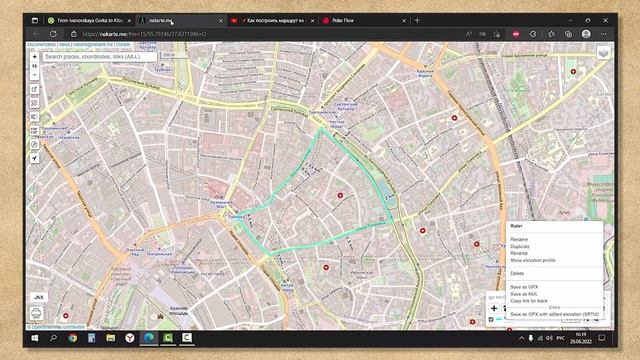This screenshot has width=640, height=360.
Task: Open the Documentation link
Action: [x=41, y=44]
